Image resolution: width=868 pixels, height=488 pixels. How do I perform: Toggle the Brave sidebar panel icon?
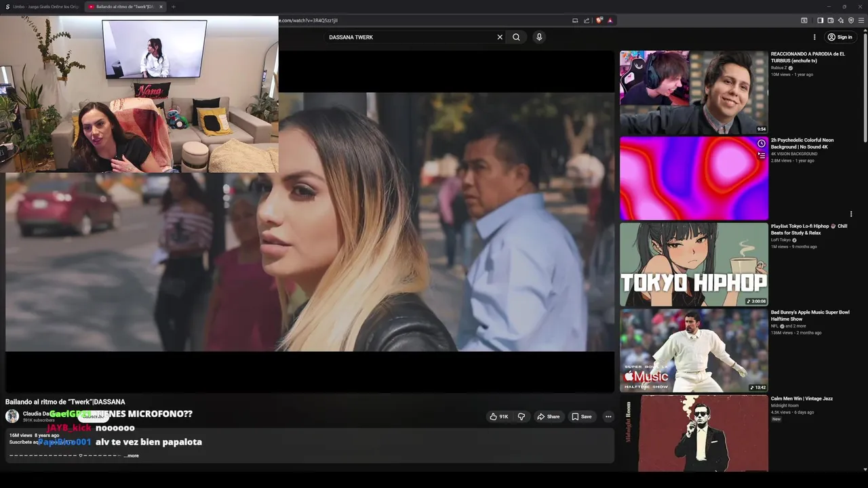tap(820, 20)
